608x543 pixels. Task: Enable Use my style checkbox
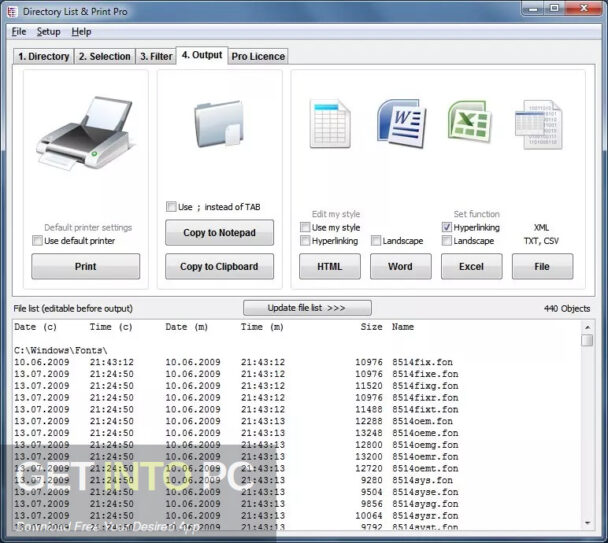[x=305, y=227]
